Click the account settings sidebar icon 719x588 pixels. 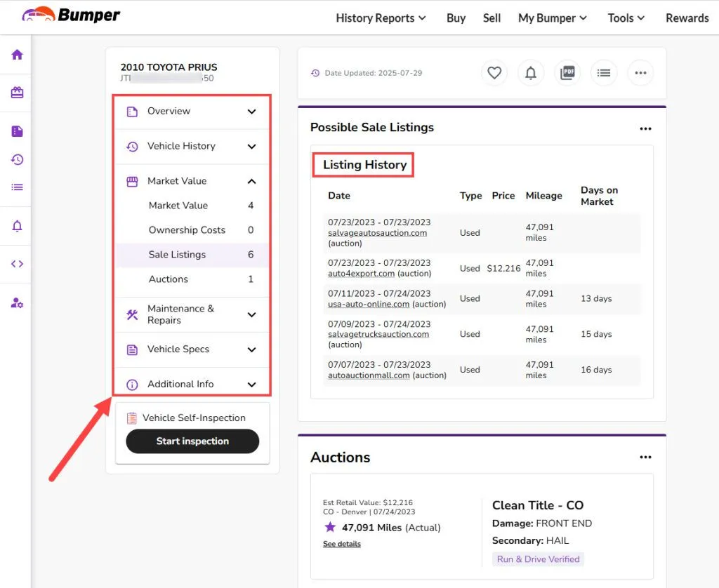(17, 303)
